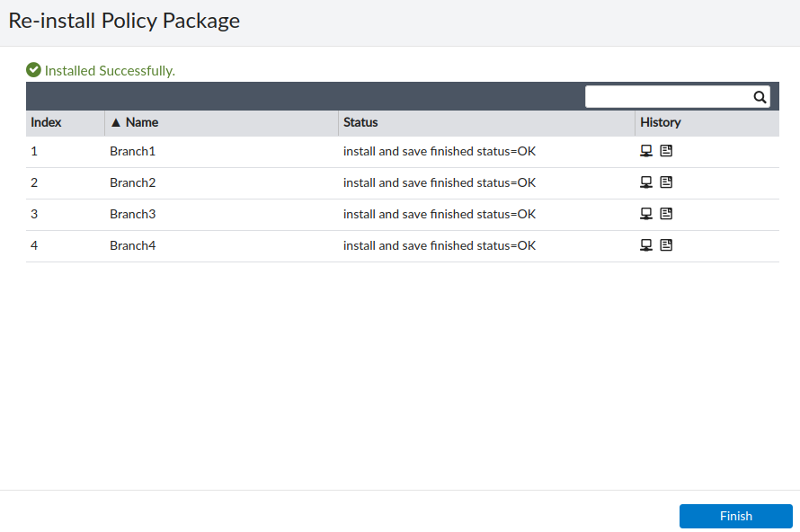Open the install log icon for Branch3

[666, 214]
